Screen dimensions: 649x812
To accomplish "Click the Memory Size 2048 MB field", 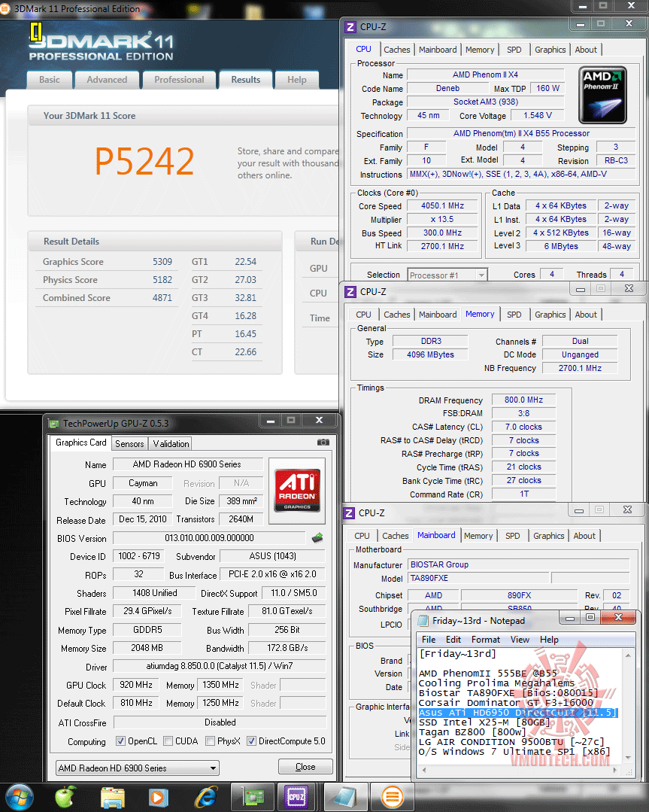I will point(147,648).
